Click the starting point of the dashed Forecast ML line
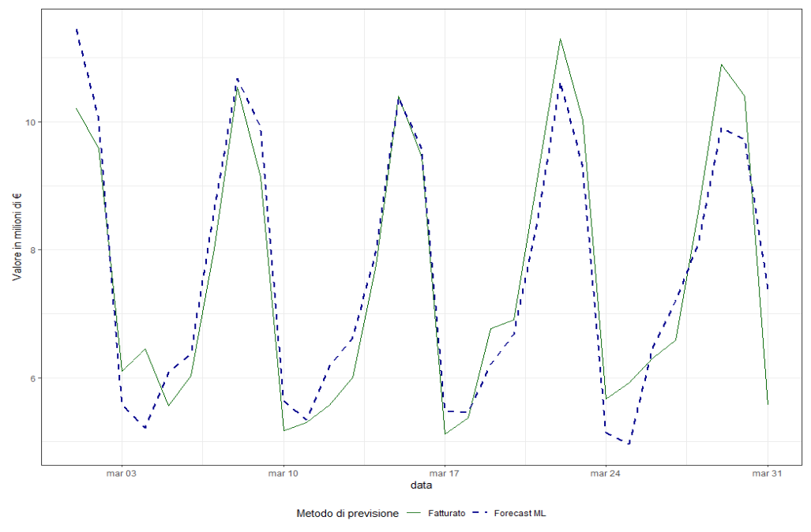Image resolution: width=811 pixels, height=532 pixels. click(77, 30)
